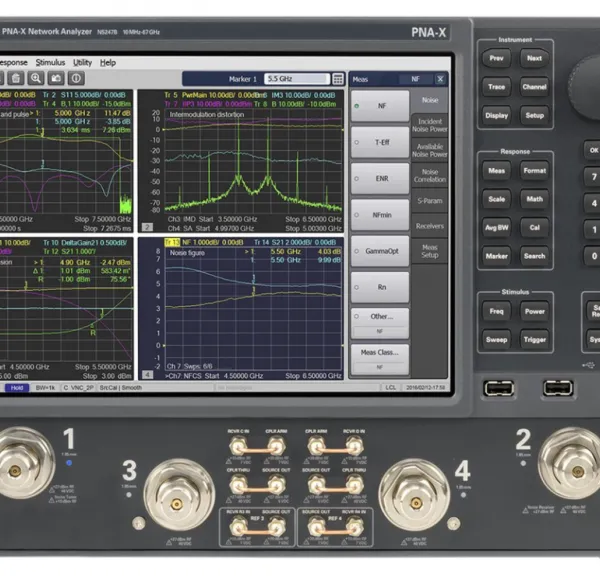The height and width of the screenshot is (576, 600).
Task: Open the Meas Setup tab
Action: tap(430, 251)
